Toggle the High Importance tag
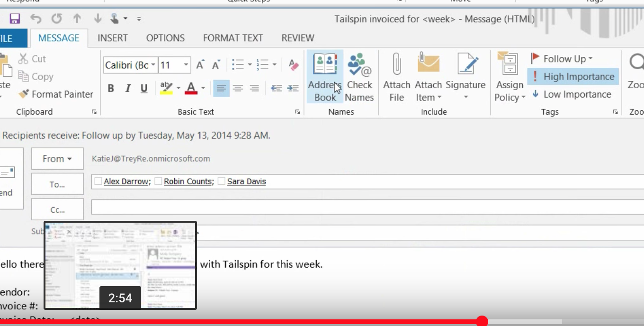This screenshot has height=326, width=644. tap(573, 77)
